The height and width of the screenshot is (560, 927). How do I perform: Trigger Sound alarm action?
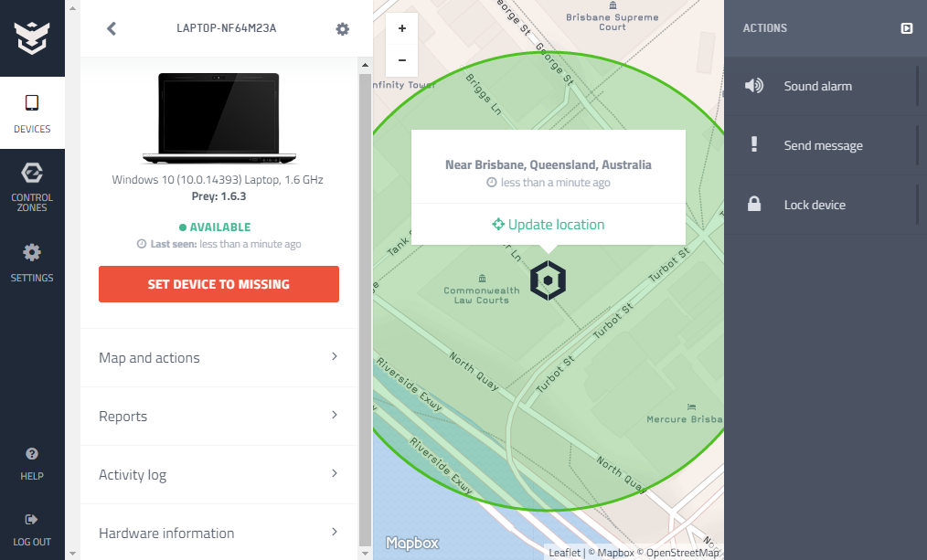click(826, 86)
